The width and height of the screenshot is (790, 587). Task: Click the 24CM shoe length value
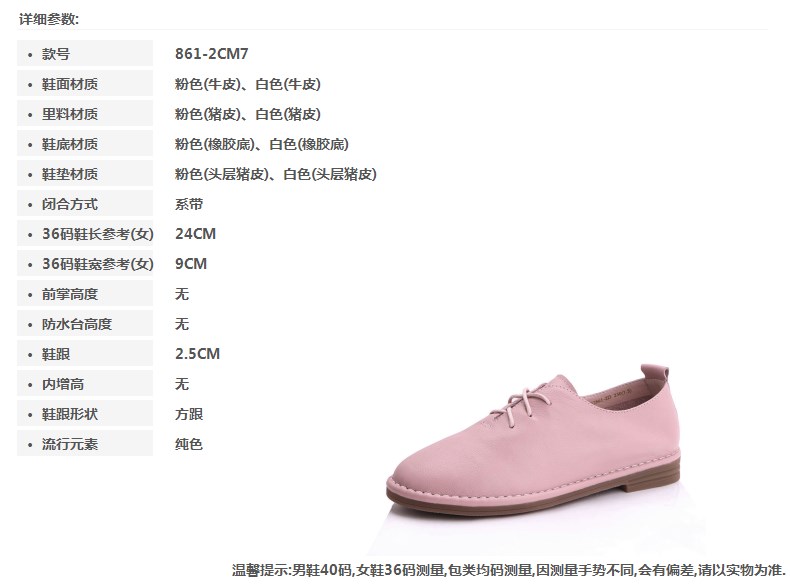coord(195,234)
